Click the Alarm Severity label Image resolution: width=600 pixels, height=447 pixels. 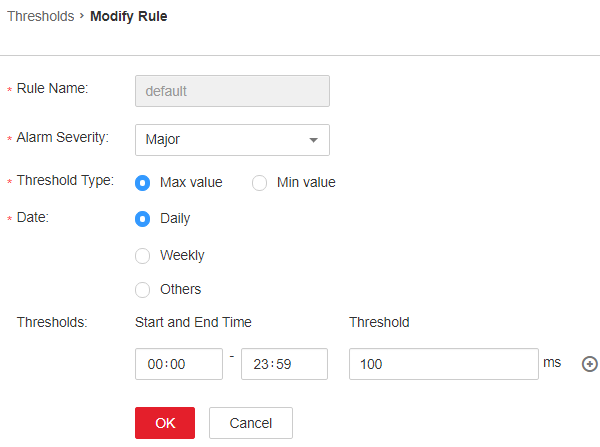click(x=63, y=137)
